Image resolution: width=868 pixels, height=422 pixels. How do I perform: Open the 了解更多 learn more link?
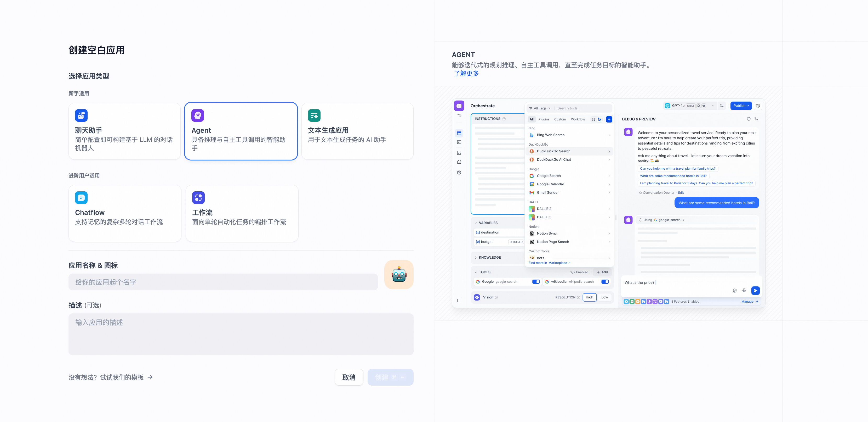coord(466,74)
